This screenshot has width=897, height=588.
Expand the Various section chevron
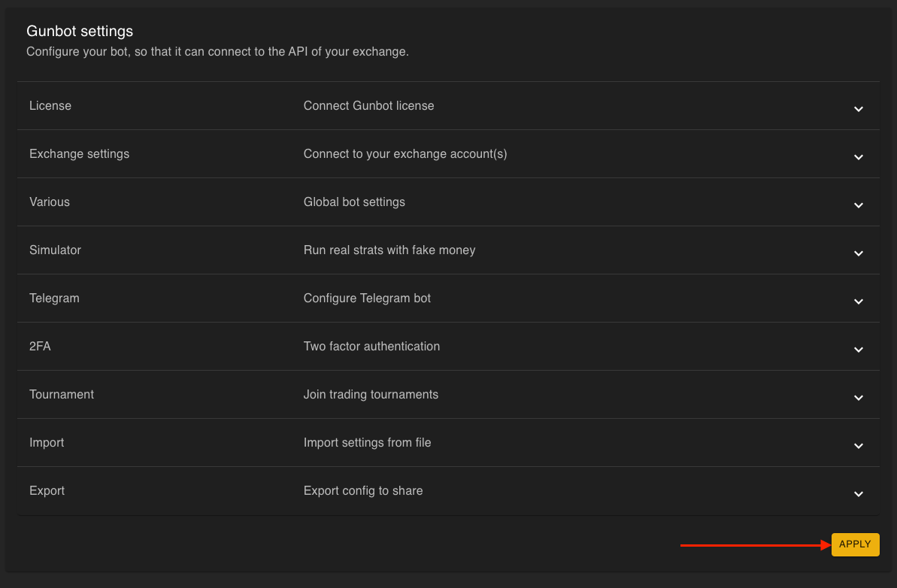[x=858, y=205]
